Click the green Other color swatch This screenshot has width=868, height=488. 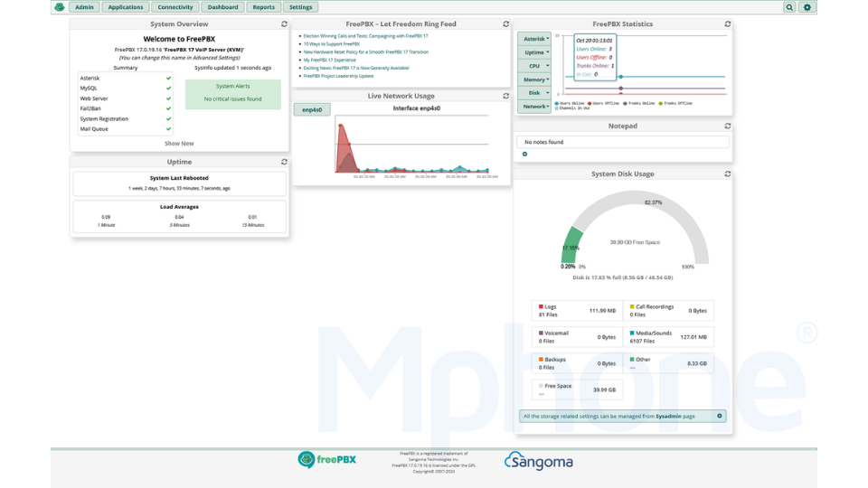click(x=632, y=359)
